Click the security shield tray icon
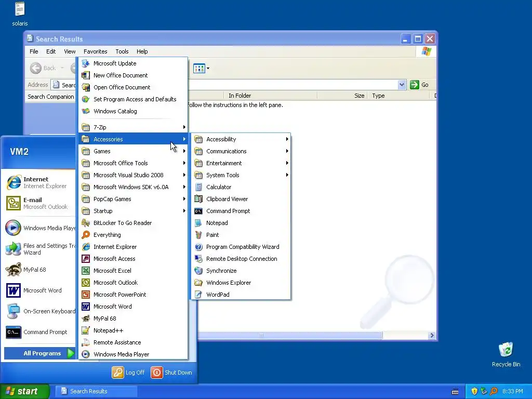This screenshot has width=532, height=399. click(x=474, y=391)
